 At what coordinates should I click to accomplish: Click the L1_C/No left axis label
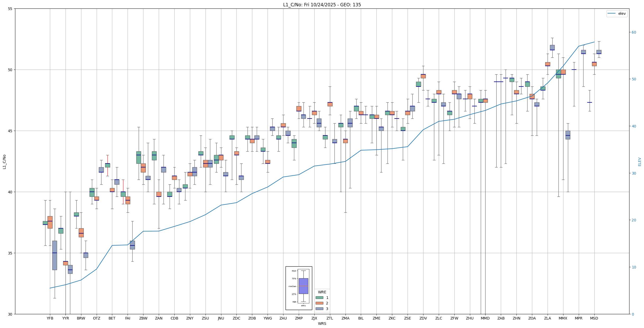coord(4,162)
